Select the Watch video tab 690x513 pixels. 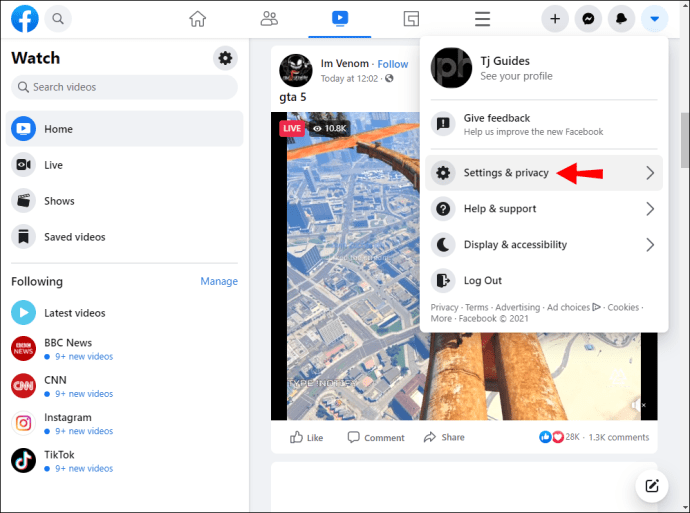[340, 19]
